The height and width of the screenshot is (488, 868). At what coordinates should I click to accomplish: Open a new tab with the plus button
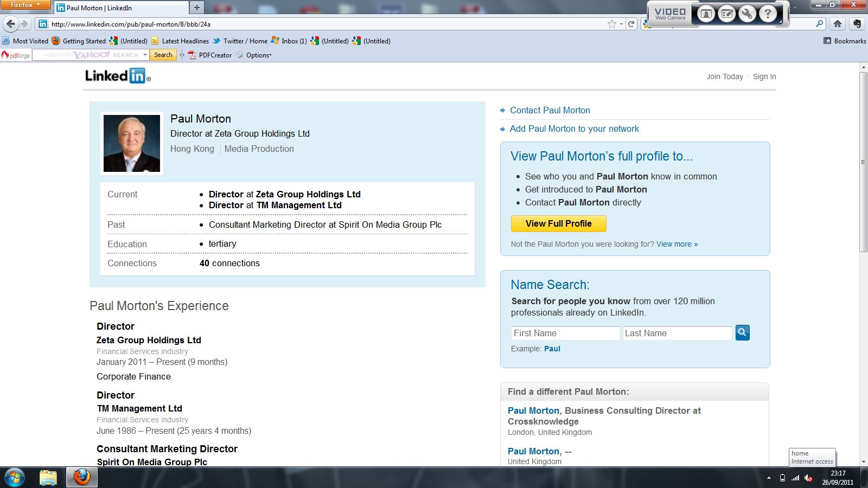[x=197, y=8]
